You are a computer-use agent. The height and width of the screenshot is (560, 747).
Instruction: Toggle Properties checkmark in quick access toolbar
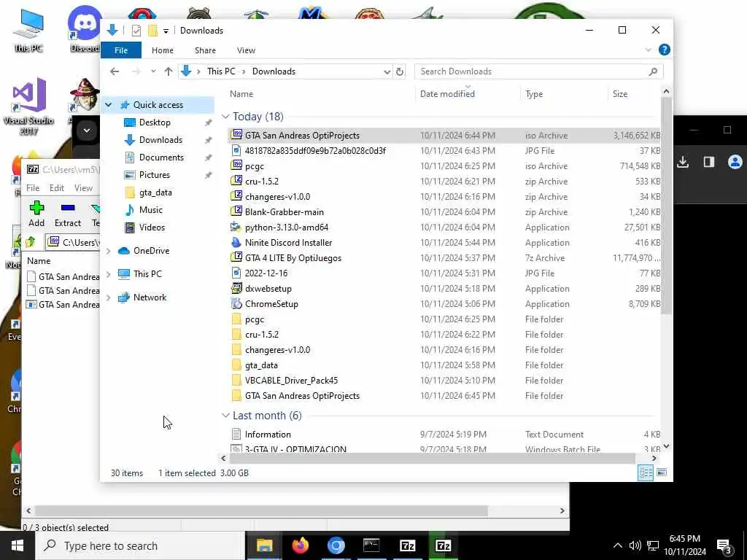136,31
